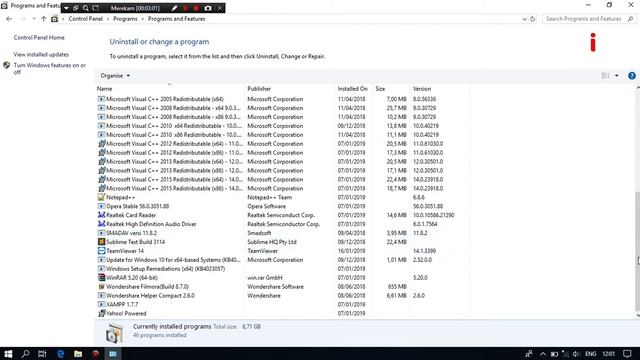The height and width of the screenshot is (360, 640).
Task: Click the Sublime Text Build 3114 icon
Action: tap(102, 242)
